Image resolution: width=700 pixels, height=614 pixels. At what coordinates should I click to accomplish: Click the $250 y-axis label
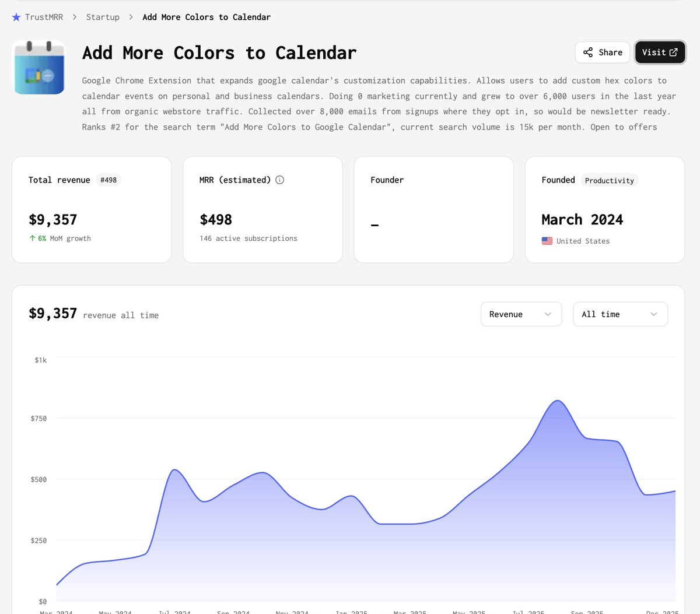point(38,541)
